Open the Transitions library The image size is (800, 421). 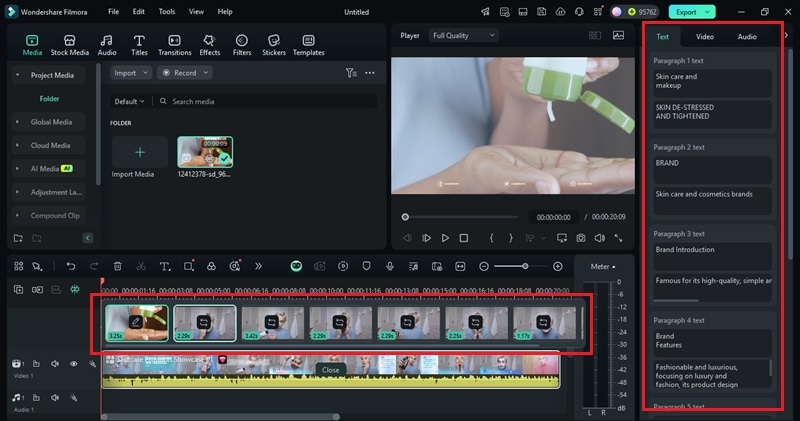[x=174, y=45]
